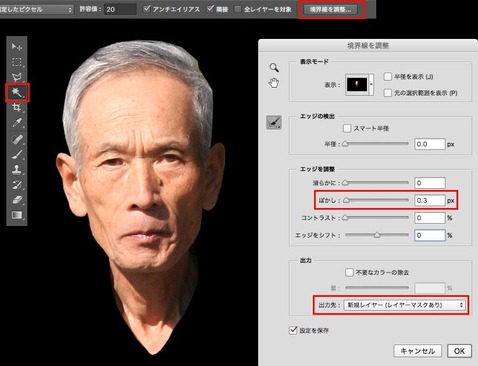Viewport: 478px width, 366px height.
Task: Select the Magic Wand tool
Action: point(17,92)
